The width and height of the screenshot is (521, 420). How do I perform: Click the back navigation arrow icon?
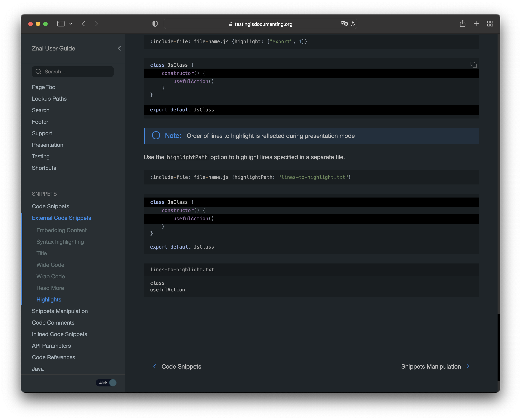(84, 23)
